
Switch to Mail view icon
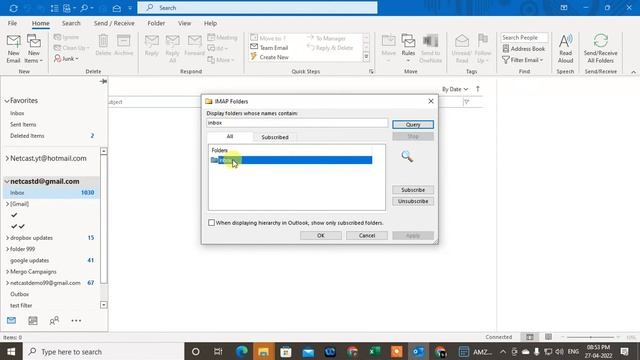(x=11, y=320)
